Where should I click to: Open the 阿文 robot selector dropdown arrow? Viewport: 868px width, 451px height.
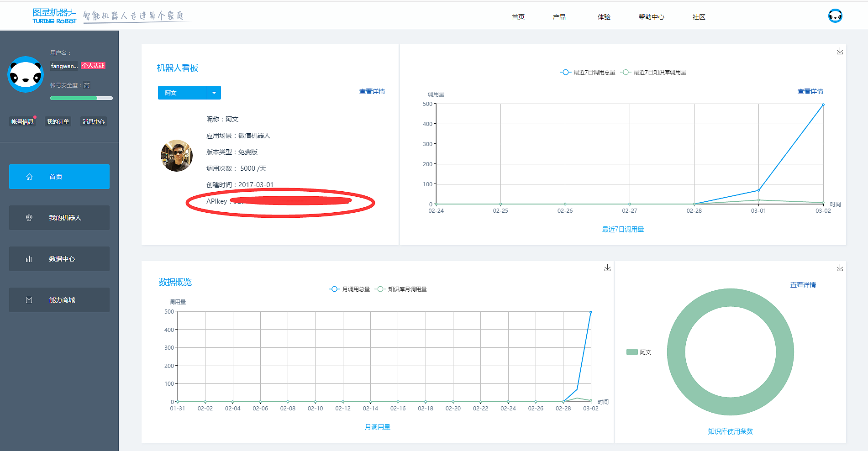(x=214, y=93)
